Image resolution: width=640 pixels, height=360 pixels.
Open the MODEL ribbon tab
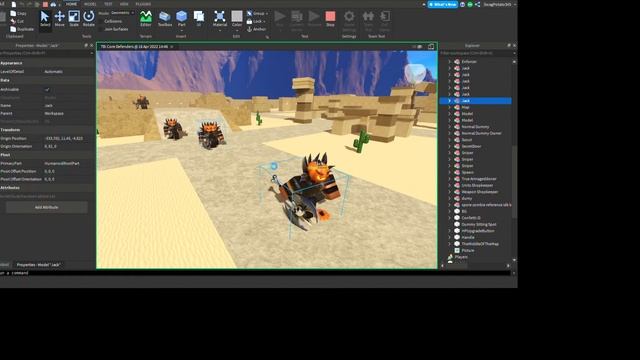(x=90, y=4)
